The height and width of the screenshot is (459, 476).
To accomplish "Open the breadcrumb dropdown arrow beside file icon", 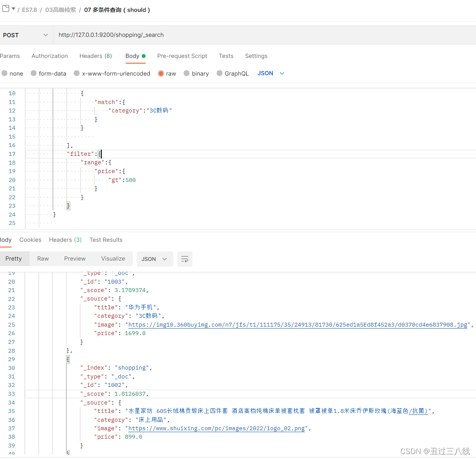I will (x=13, y=9).
